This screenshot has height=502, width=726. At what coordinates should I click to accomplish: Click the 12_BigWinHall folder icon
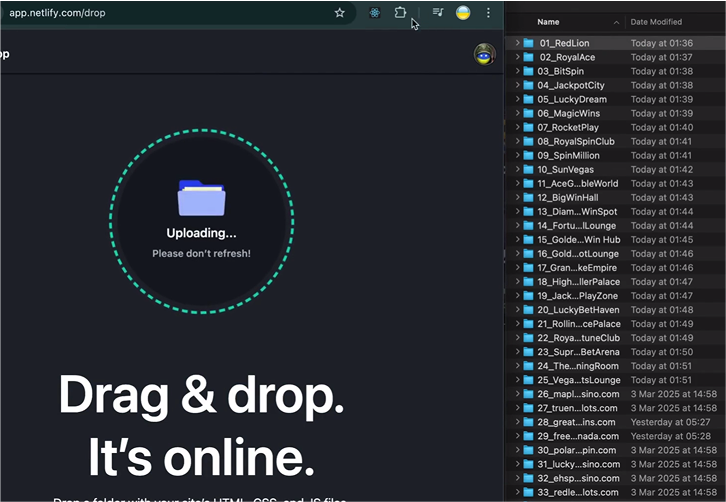[528, 197]
